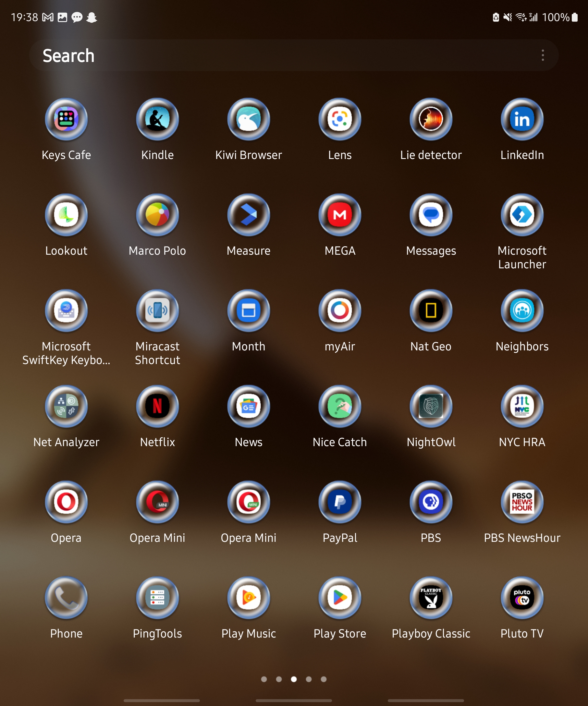The image size is (588, 706).
Task: Open Nat Geo
Action: coord(431,310)
